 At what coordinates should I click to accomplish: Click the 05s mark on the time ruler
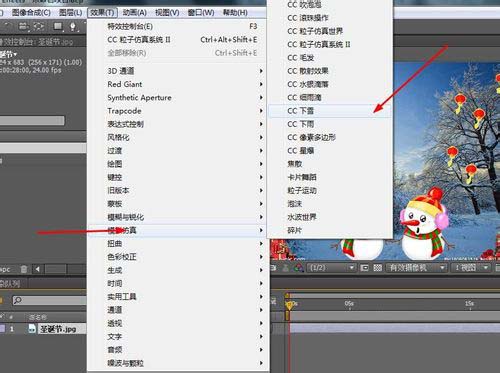coord(349,303)
